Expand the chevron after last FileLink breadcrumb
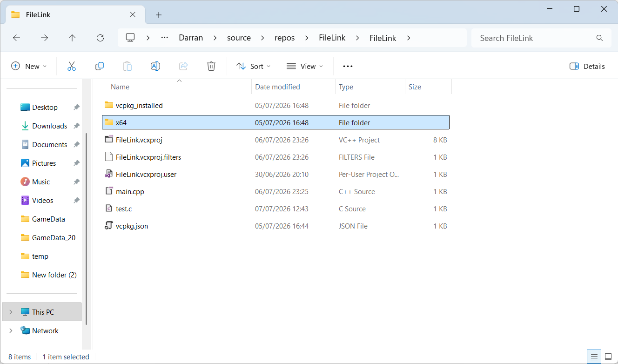 (409, 38)
